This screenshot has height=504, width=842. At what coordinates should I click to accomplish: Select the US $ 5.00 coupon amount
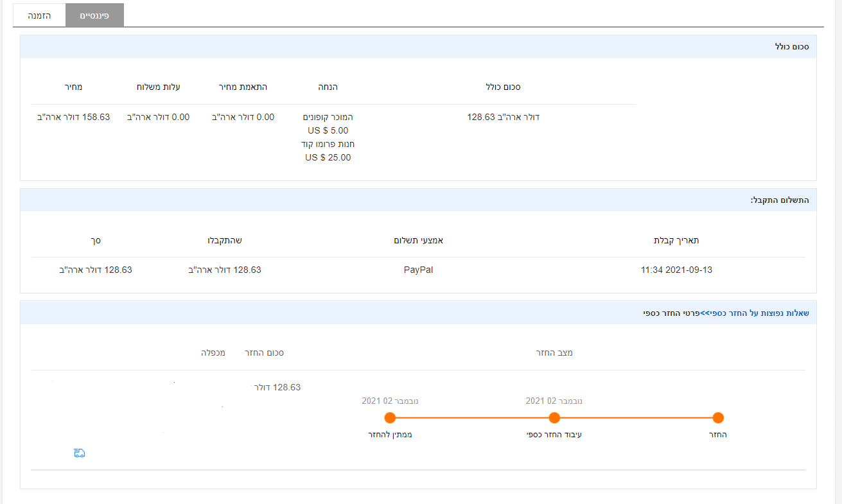(328, 130)
